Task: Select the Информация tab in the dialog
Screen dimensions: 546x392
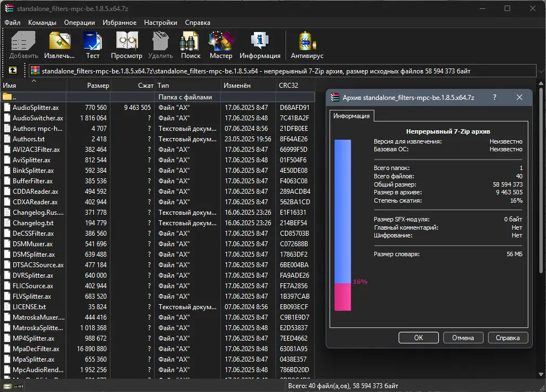Action: pyautogui.click(x=352, y=116)
